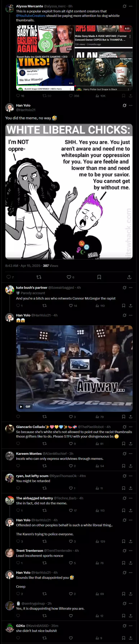Like Alyssa Mercante's post showing 356 likes
This screenshot has width=139, height=644.
(x=74, y=96)
